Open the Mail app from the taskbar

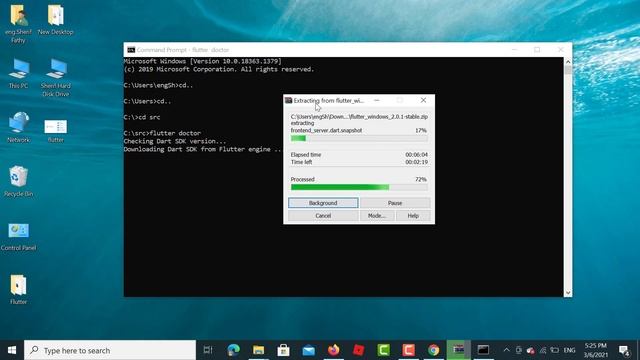309,350
